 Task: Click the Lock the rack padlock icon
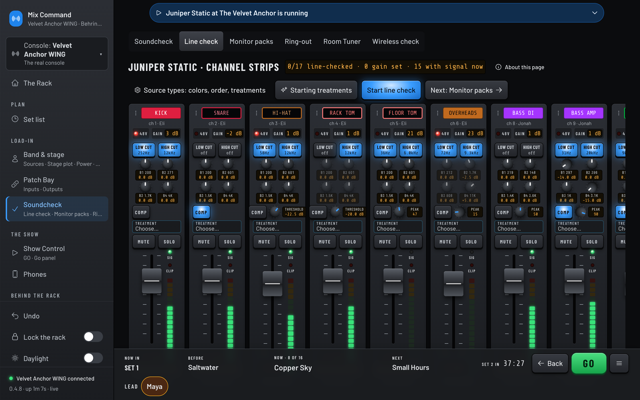point(15,337)
